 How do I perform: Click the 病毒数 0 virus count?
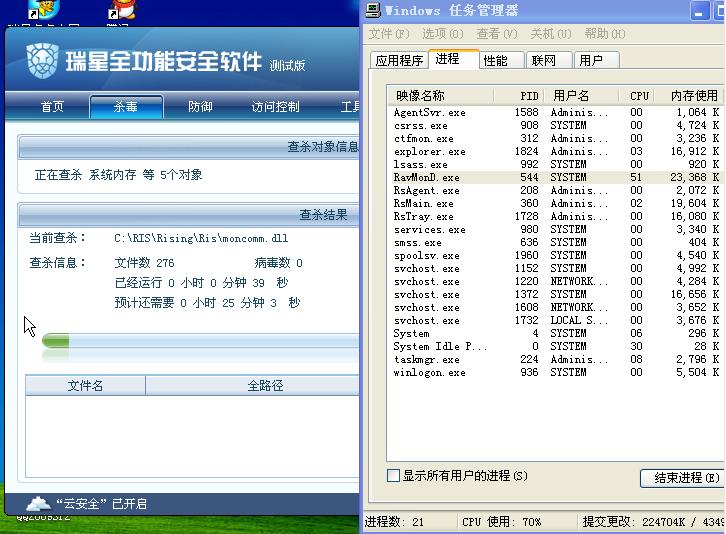click(278, 263)
